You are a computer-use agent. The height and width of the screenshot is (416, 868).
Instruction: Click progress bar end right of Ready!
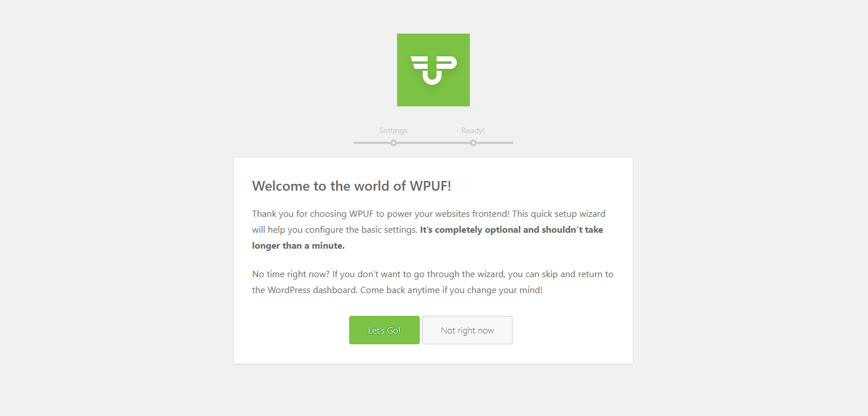495,143
